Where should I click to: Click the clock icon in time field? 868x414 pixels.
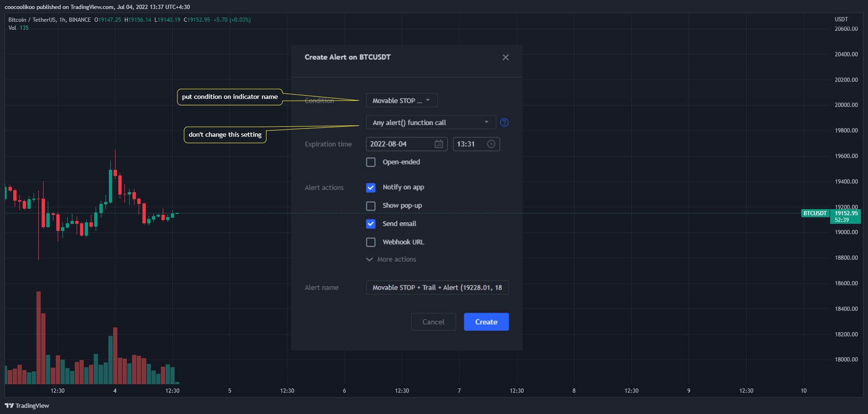(491, 144)
